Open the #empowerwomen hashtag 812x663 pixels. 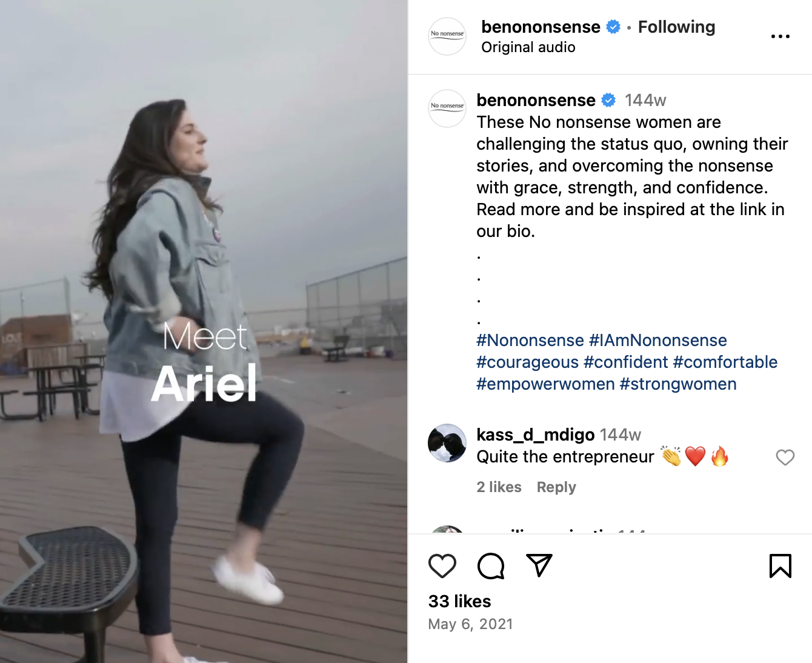click(x=545, y=384)
